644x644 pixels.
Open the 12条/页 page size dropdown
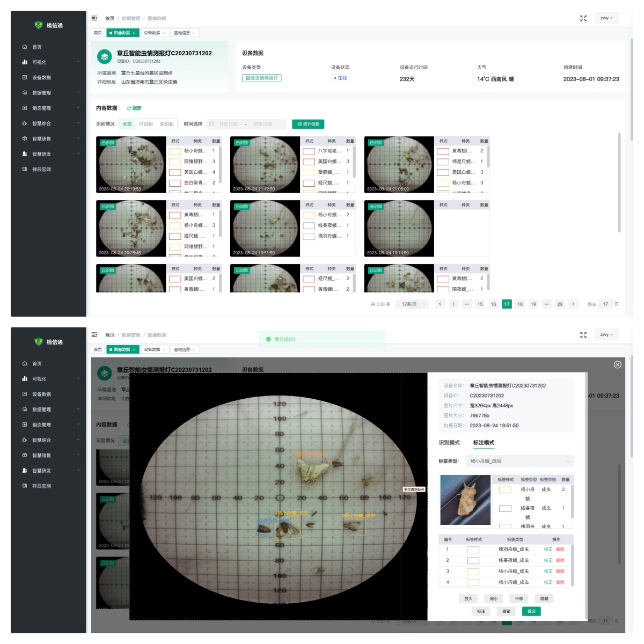click(413, 304)
